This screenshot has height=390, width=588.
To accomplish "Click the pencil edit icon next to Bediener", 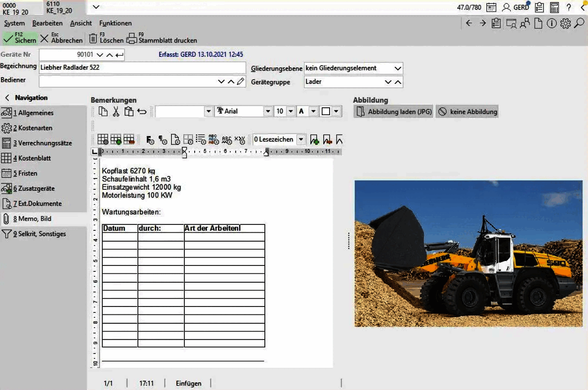I will 241,82.
